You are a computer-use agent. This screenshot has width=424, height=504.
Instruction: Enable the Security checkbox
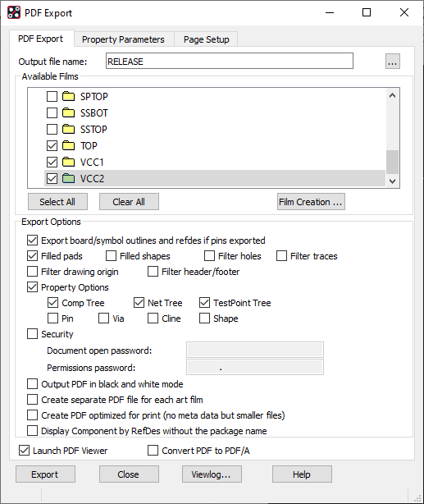pos(33,333)
